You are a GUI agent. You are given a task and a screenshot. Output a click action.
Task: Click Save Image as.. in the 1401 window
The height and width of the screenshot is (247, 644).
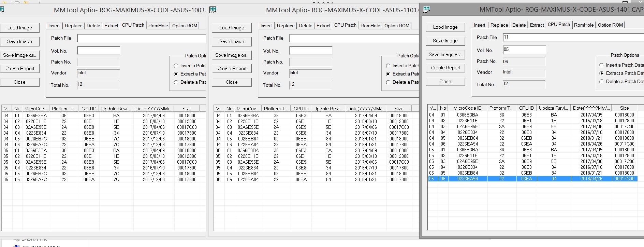tap(445, 54)
